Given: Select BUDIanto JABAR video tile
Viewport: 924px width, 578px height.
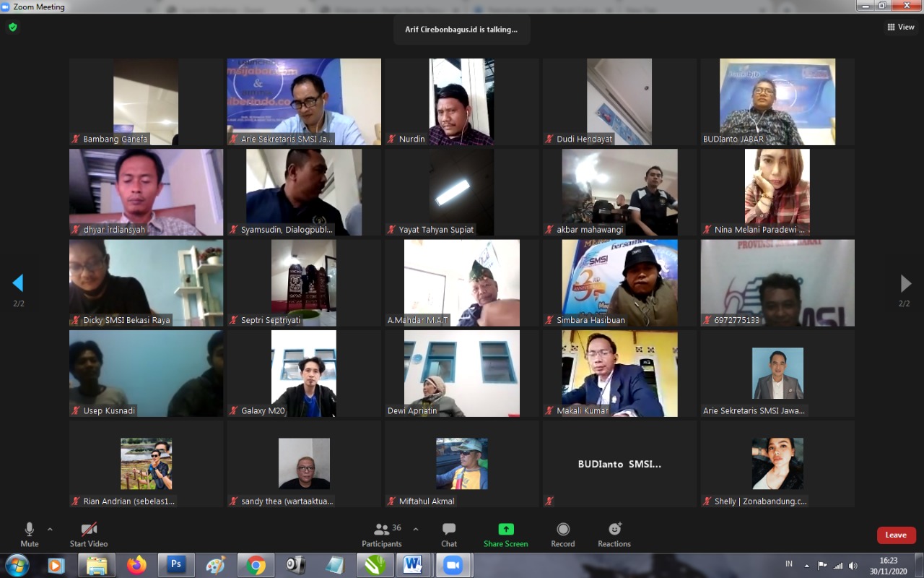Looking at the screenshot, I should point(777,102).
